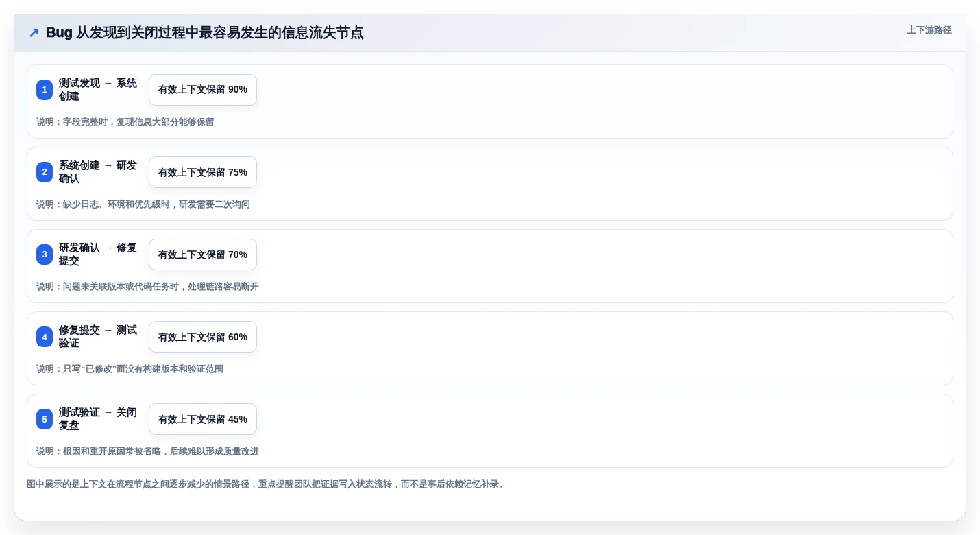Select step number 5 badge
Viewport: 980px width, 535px height.
coord(45,419)
